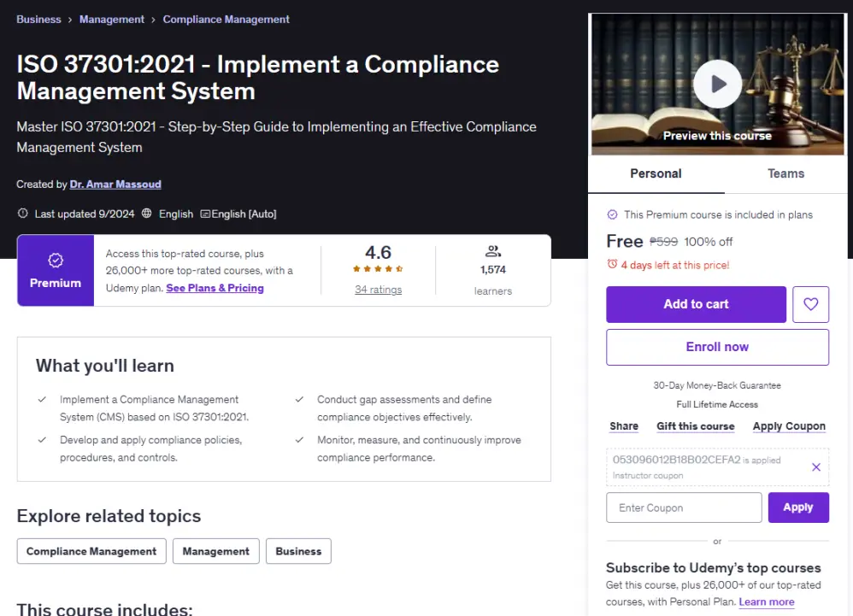Click the 'Preview this course' caption
853x616 pixels.
(717, 136)
